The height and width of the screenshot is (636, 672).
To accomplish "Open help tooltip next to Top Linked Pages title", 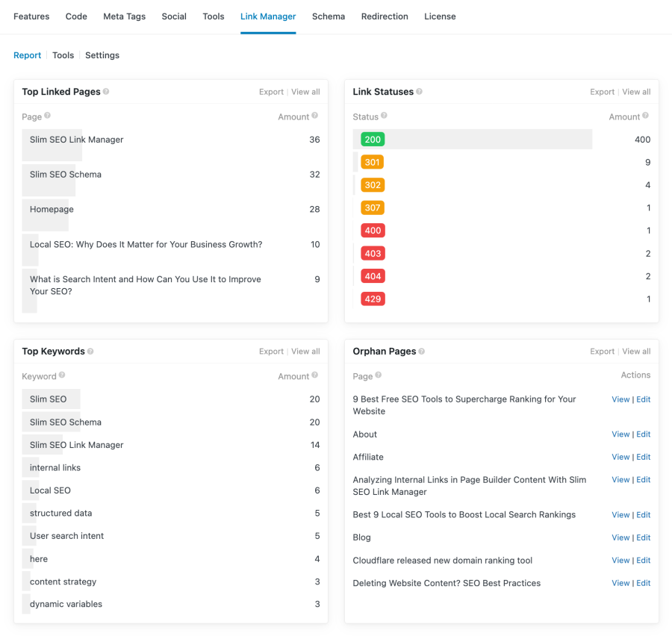I will point(106,91).
